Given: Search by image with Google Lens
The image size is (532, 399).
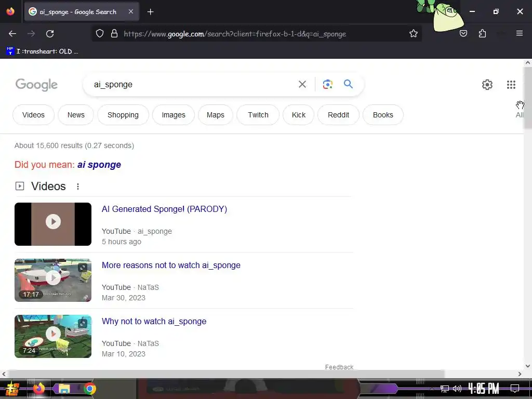Looking at the screenshot, I should [x=327, y=84].
